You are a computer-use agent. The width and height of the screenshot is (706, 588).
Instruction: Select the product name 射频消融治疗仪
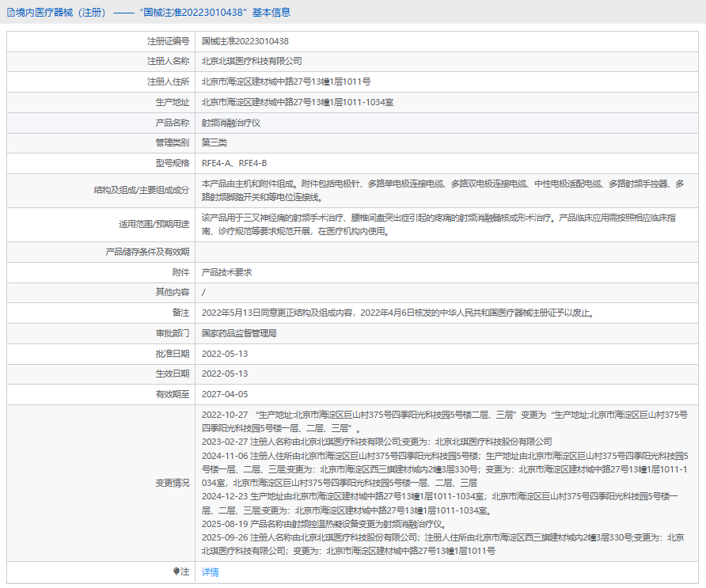[231, 123]
